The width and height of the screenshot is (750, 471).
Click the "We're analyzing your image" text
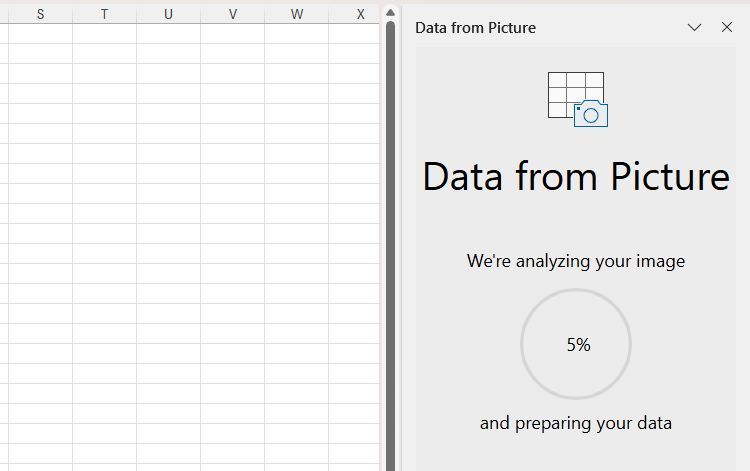(x=576, y=261)
